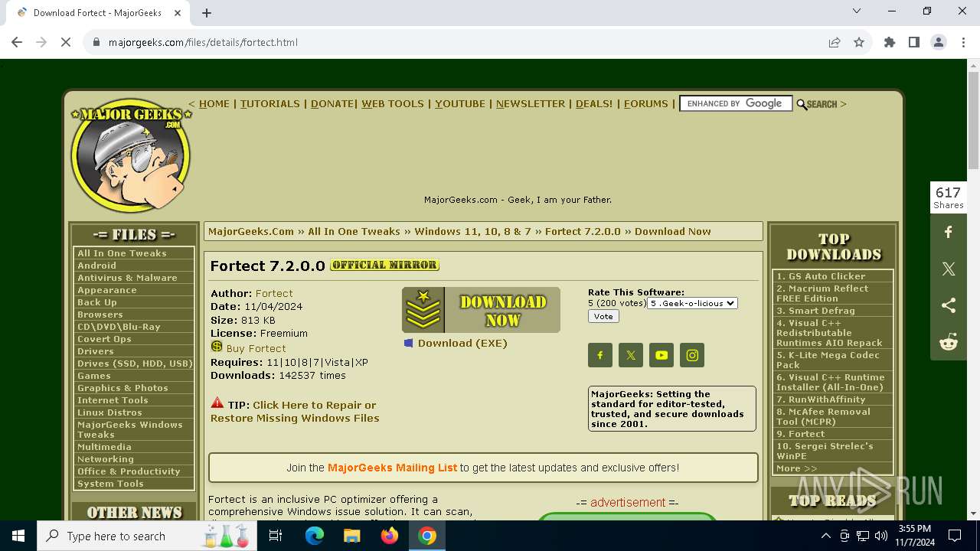Click the MajorGeeks mascot logo
Screen dimensions: 980x551
131,155
